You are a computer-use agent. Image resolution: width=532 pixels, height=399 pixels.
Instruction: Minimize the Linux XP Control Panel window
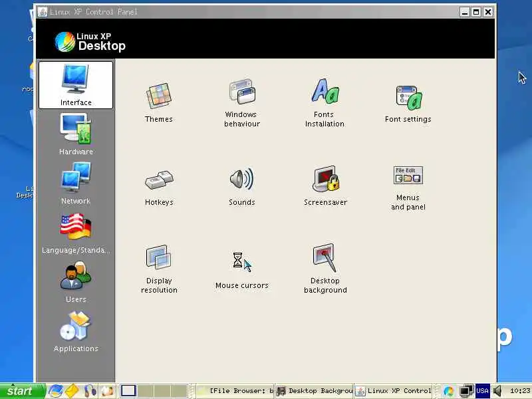click(464, 12)
